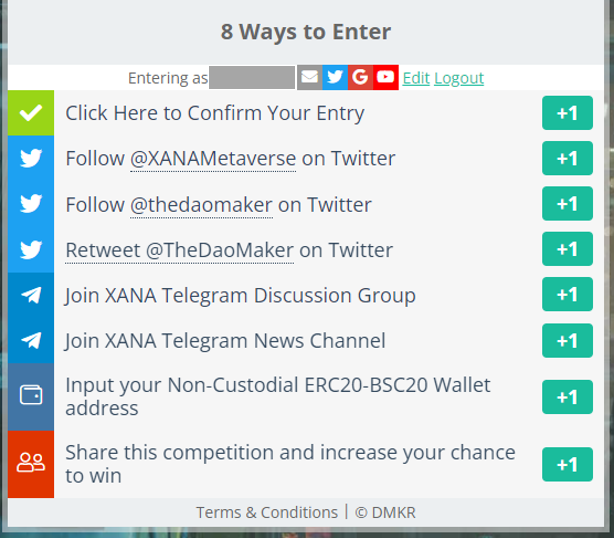
Task: Click the red share competition people icon
Action: point(31,464)
